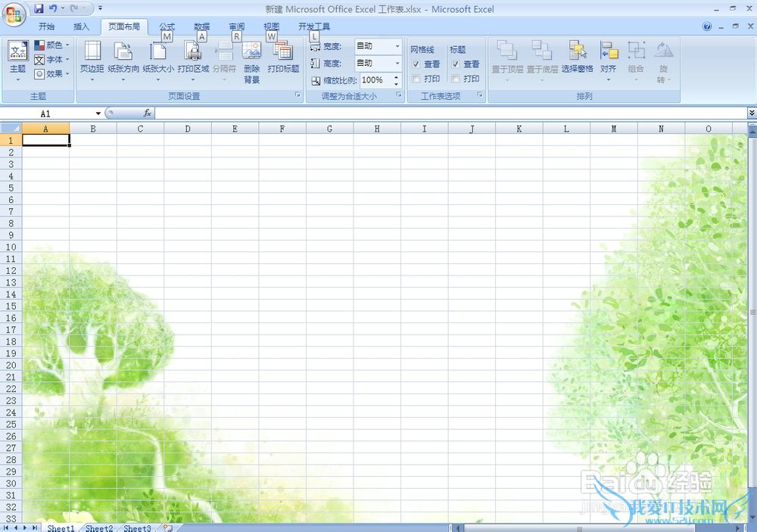Toggle Gridlines View (查看) checkbox

(416, 64)
